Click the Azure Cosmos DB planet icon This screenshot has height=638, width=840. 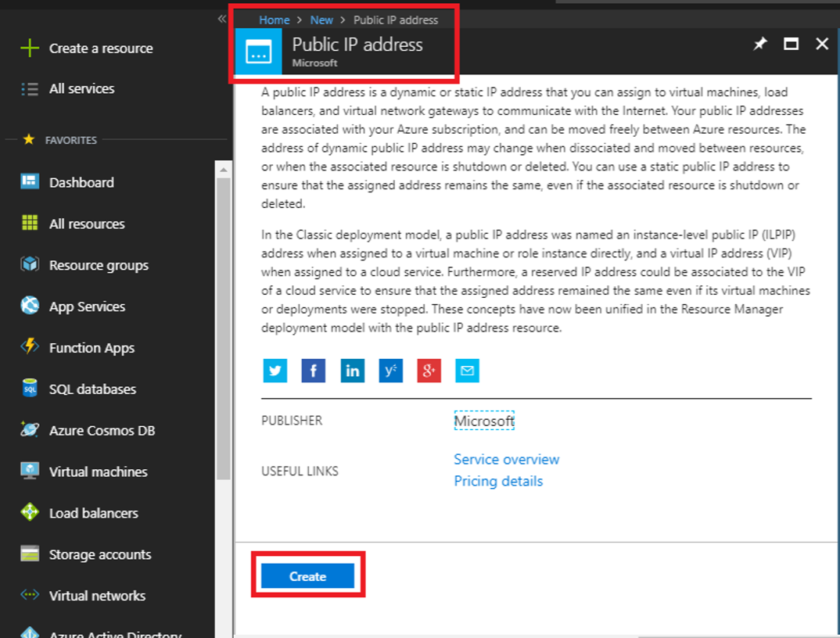pos(30,429)
